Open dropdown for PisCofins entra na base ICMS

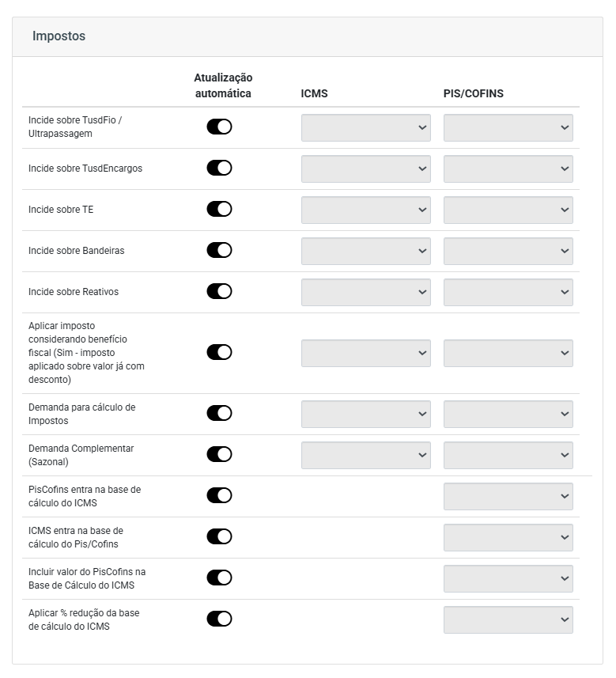point(508,496)
